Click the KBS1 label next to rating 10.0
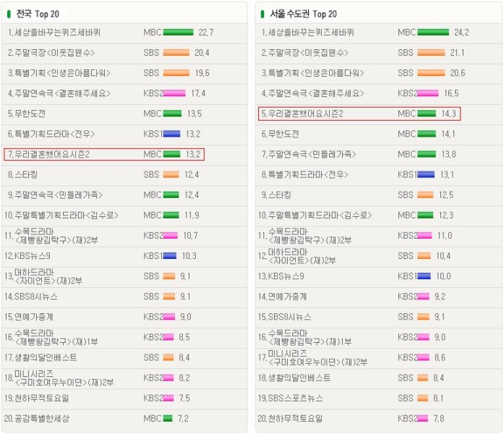The image size is (504, 434). click(407, 276)
